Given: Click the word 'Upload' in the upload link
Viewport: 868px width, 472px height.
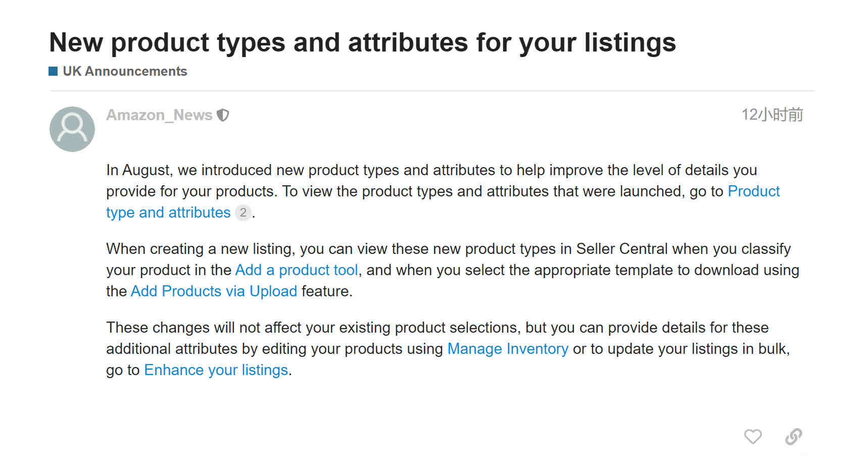Looking at the screenshot, I should [273, 291].
